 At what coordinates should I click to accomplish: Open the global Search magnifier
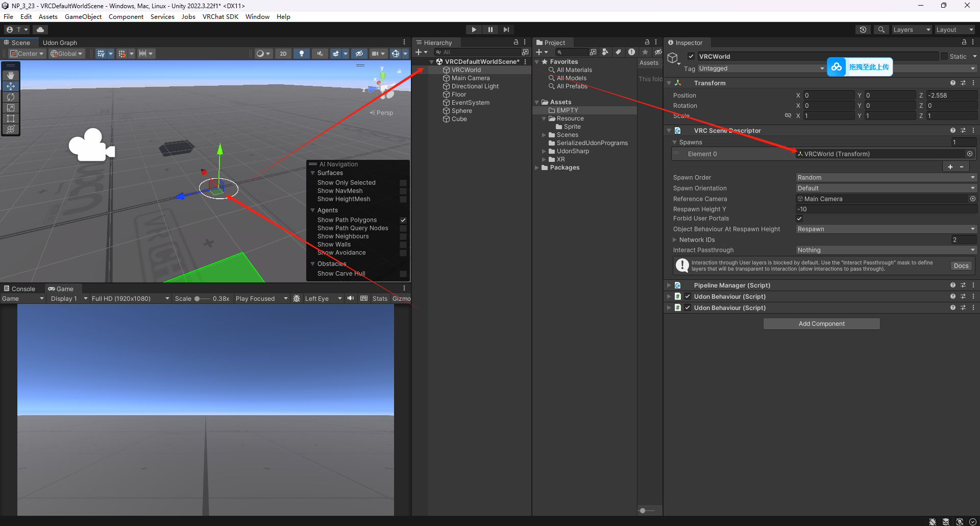pyautogui.click(x=881, y=30)
